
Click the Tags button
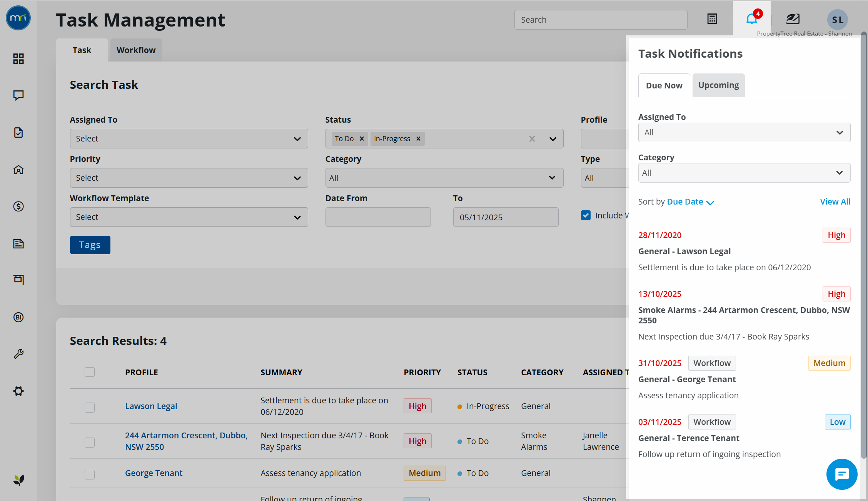[x=90, y=245]
